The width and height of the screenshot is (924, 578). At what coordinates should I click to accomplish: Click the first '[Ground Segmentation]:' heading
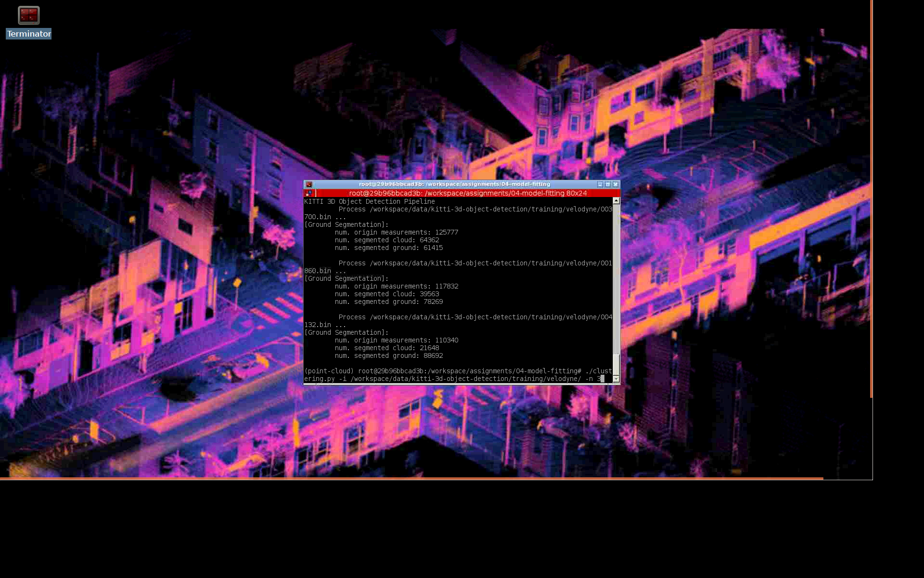pos(346,225)
